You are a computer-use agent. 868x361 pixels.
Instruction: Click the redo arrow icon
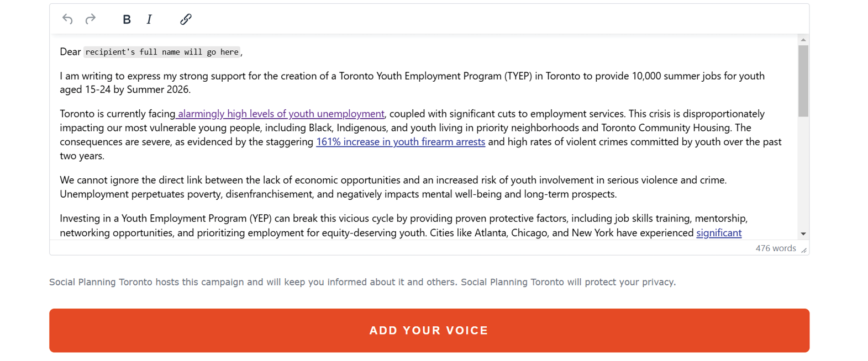[x=90, y=19]
